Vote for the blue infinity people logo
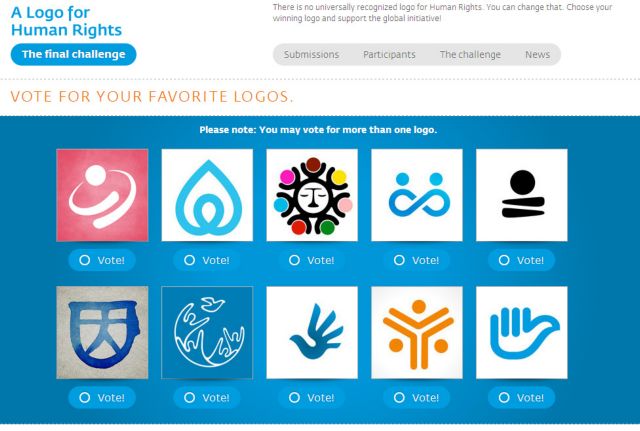 (x=417, y=260)
